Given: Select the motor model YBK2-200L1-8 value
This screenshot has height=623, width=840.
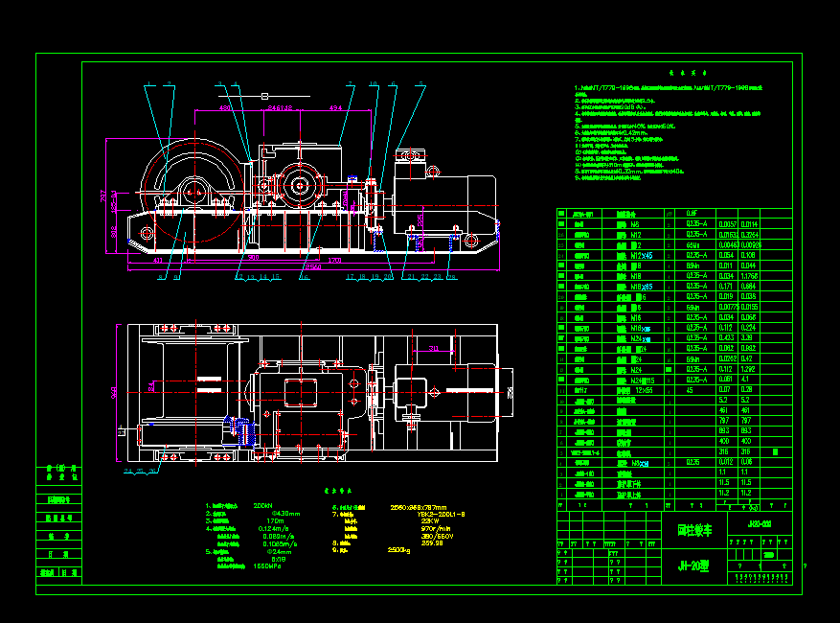Looking at the screenshot, I should [x=441, y=513].
